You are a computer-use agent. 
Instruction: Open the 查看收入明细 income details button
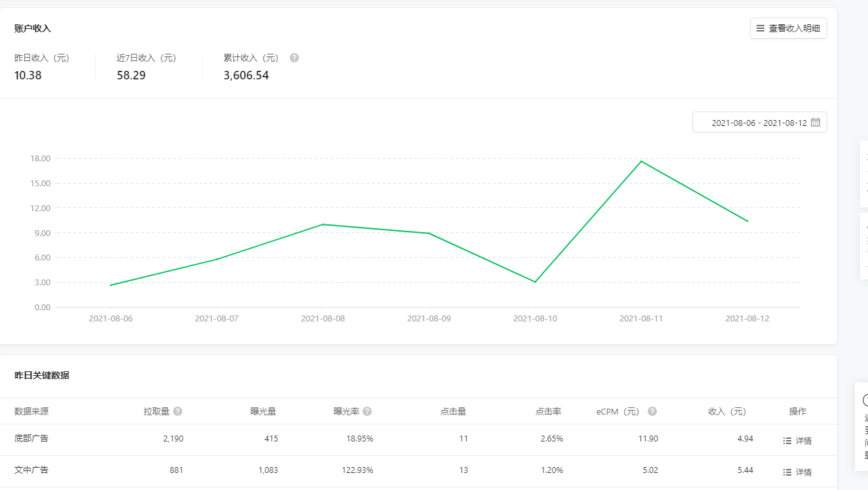pos(788,29)
